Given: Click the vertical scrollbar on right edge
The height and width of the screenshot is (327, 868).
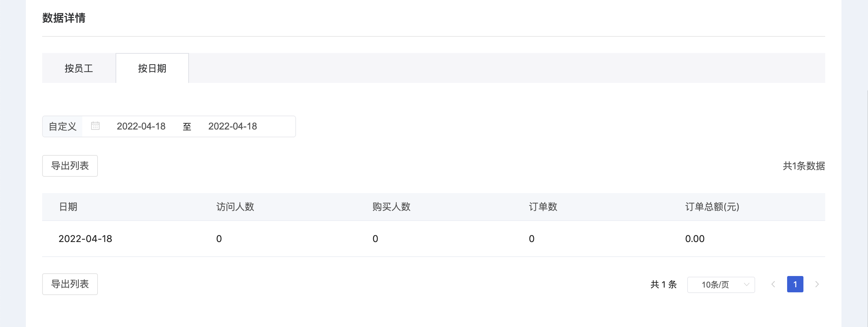Looking at the screenshot, I should click(x=867, y=204).
